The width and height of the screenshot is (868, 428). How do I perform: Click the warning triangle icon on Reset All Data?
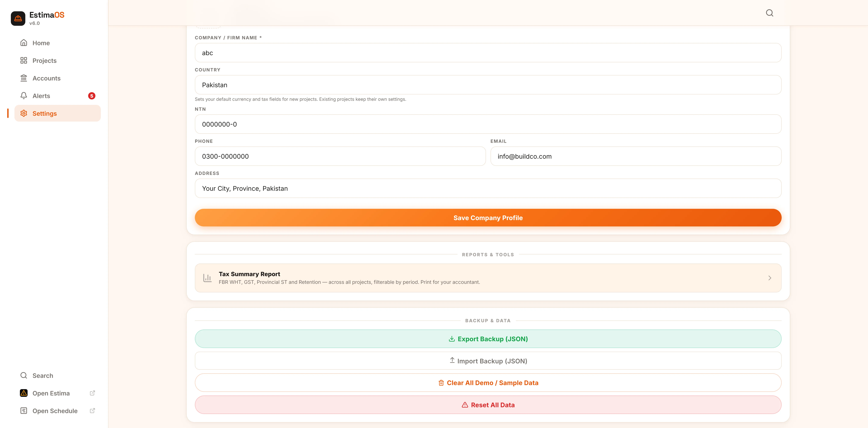465,405
